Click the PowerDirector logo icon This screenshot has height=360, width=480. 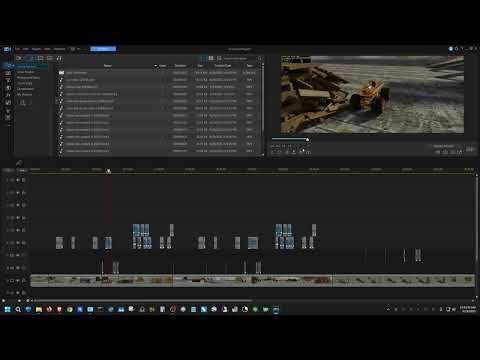(x=7, y=49)
